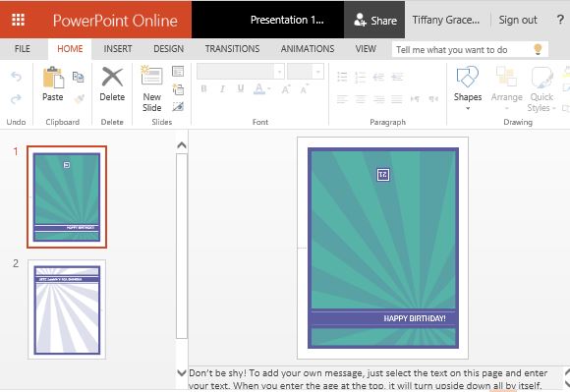The image size is (570, 392).
Task: Open the Font Color dropdown arrow
Action: 269,88
